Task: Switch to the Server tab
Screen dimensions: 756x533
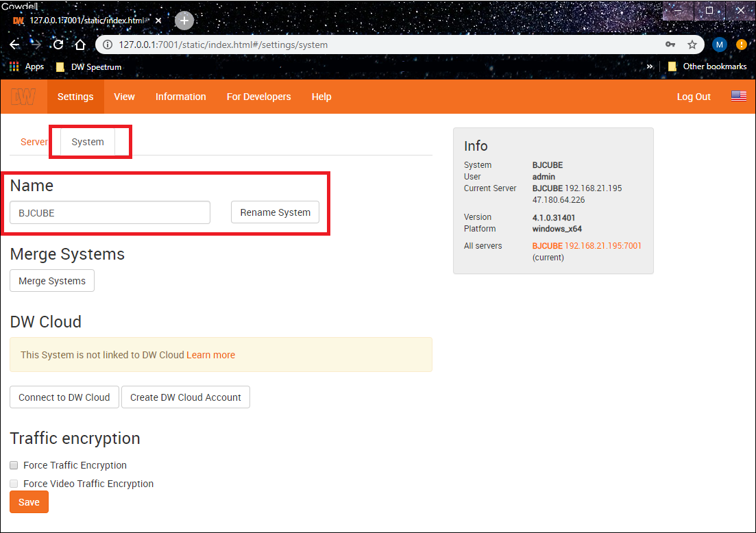Action: 34,142
